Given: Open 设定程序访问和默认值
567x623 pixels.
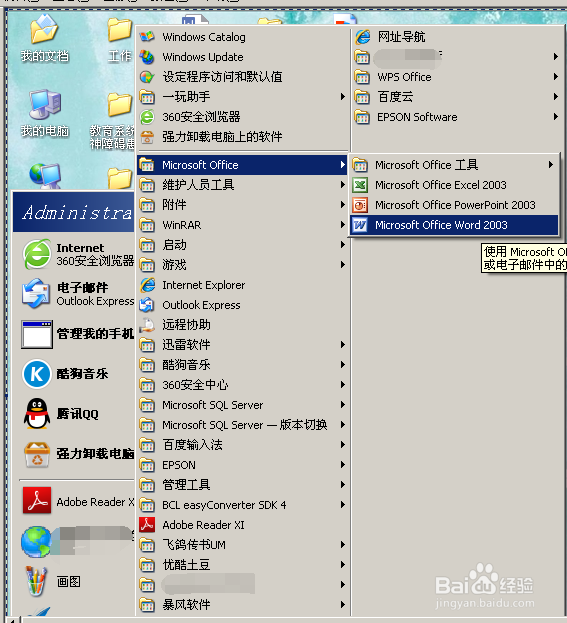Looking at the screenshot, I should pyautogui.click(x=242, y=77).
